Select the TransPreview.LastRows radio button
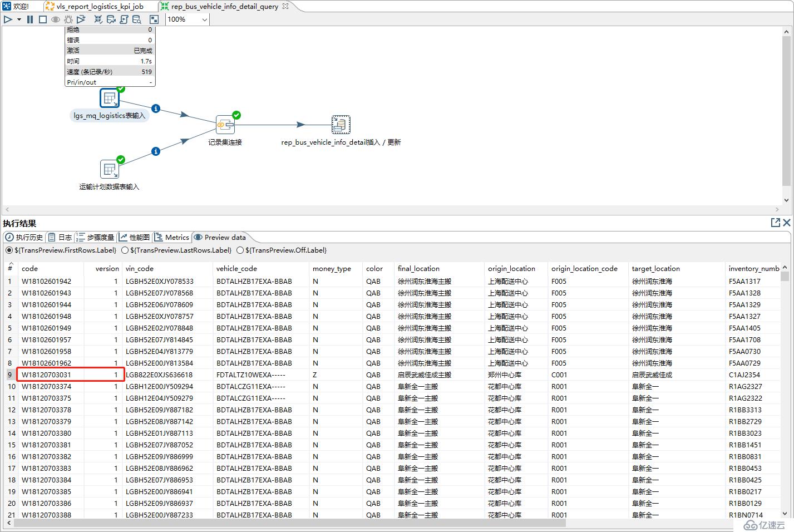 (125, 250)
